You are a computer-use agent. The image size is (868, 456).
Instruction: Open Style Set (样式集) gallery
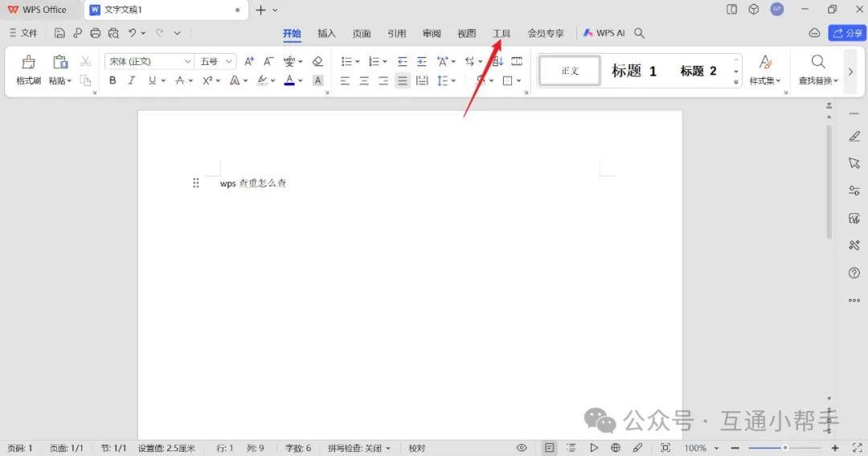pos(765,70)
